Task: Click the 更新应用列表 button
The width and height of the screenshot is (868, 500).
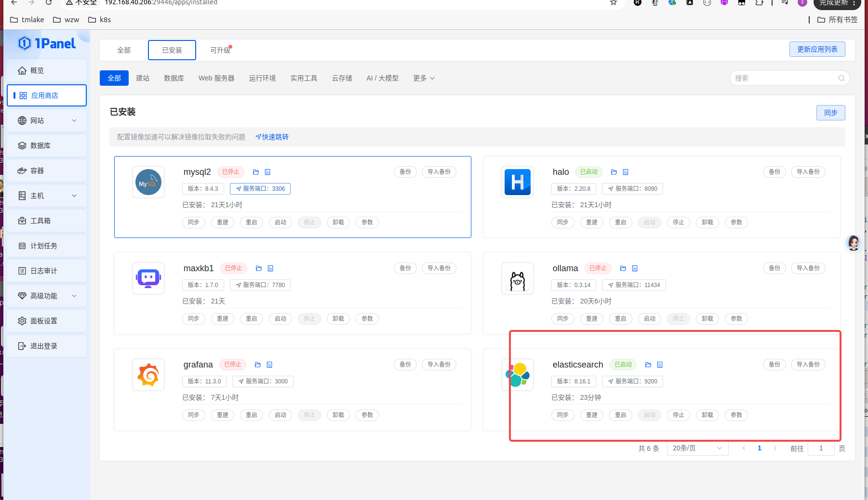Action: point(817,49)
